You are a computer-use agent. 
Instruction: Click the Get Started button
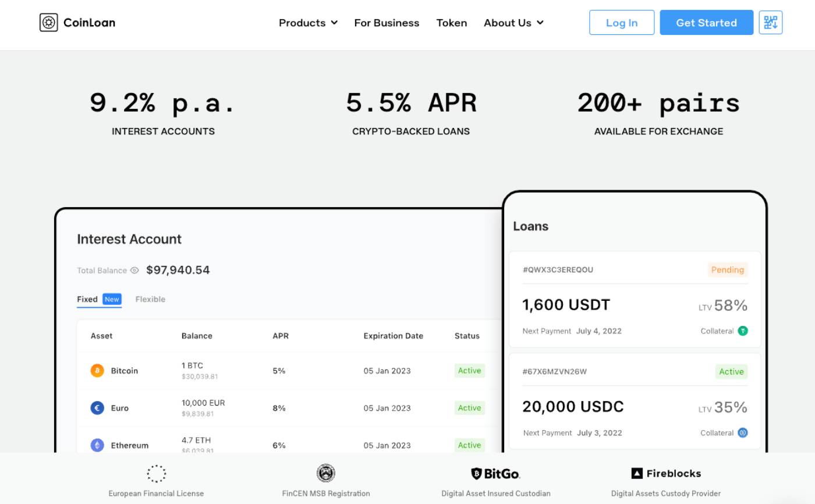pos(706,23)
